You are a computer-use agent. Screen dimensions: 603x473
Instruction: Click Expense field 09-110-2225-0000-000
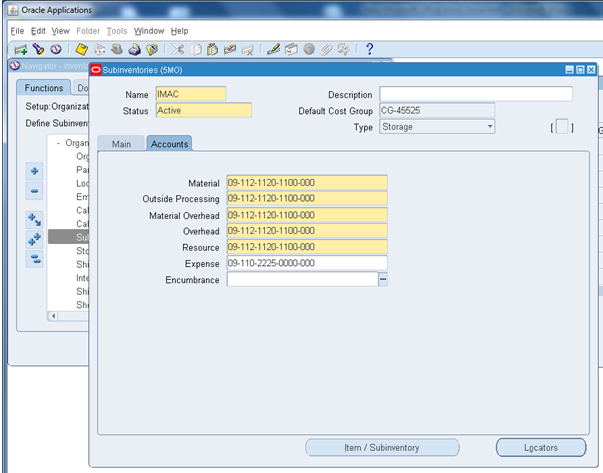[x=307, y=263]
